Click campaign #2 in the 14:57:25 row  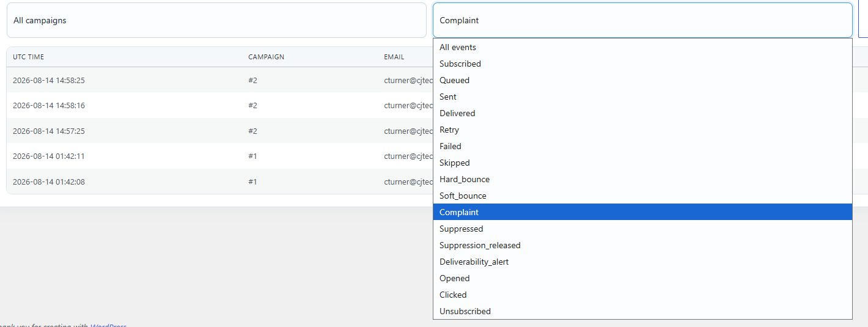[252, 131]
